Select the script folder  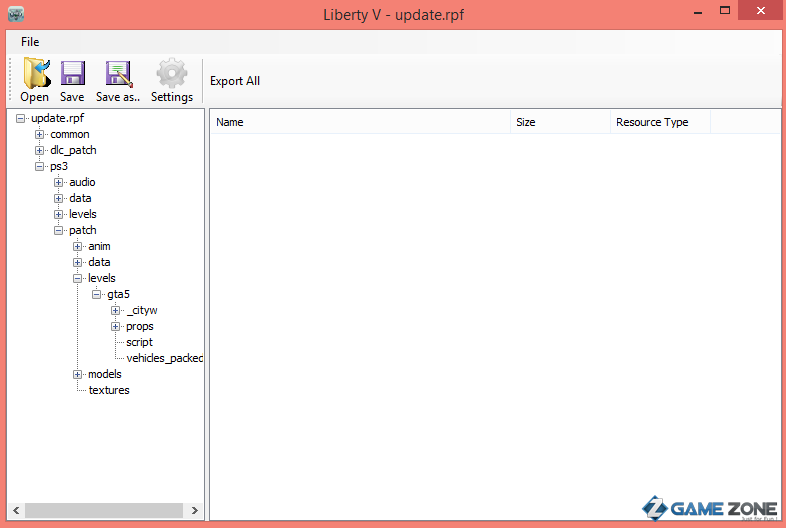click(139, 342)
